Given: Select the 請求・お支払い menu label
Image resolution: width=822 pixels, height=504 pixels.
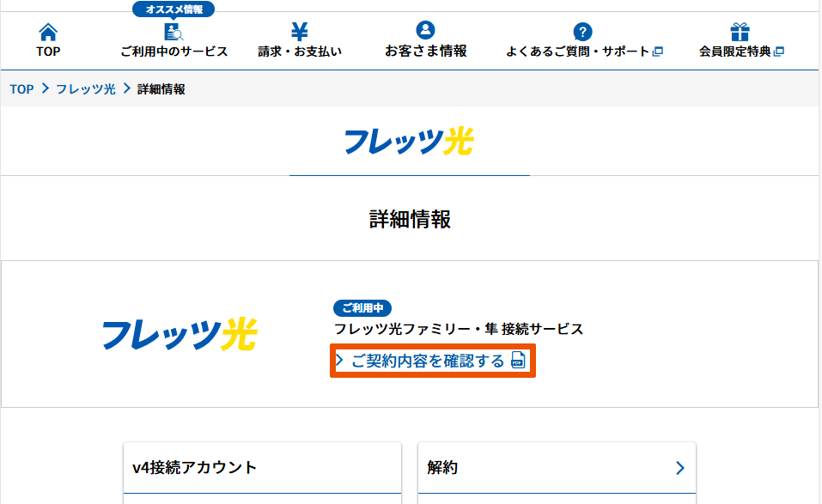Looking at the screenshot, I should point(299,52).
